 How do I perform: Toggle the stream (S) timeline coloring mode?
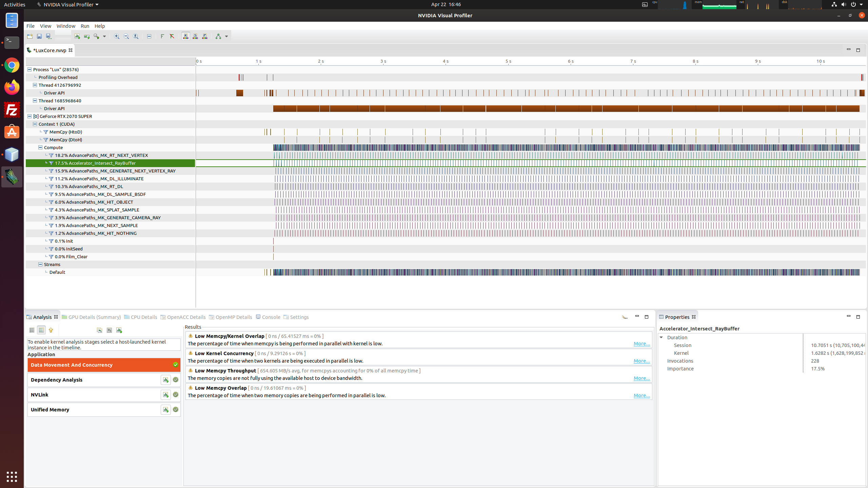click(x=195, y=36)
